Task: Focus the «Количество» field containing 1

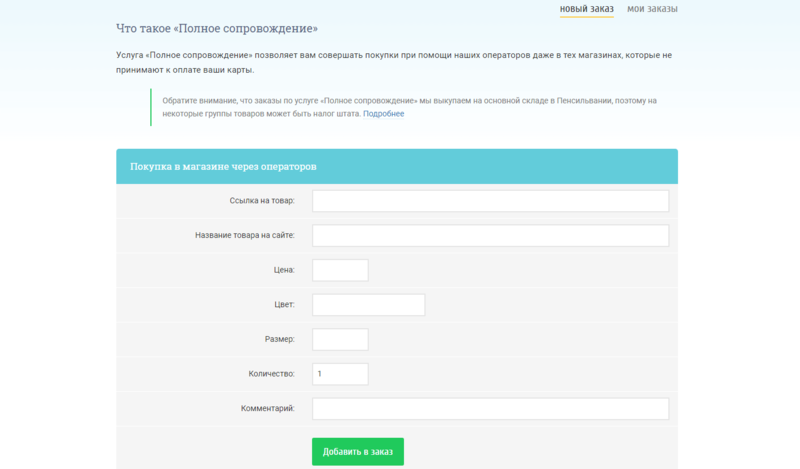Action: (x=340, y=374)
